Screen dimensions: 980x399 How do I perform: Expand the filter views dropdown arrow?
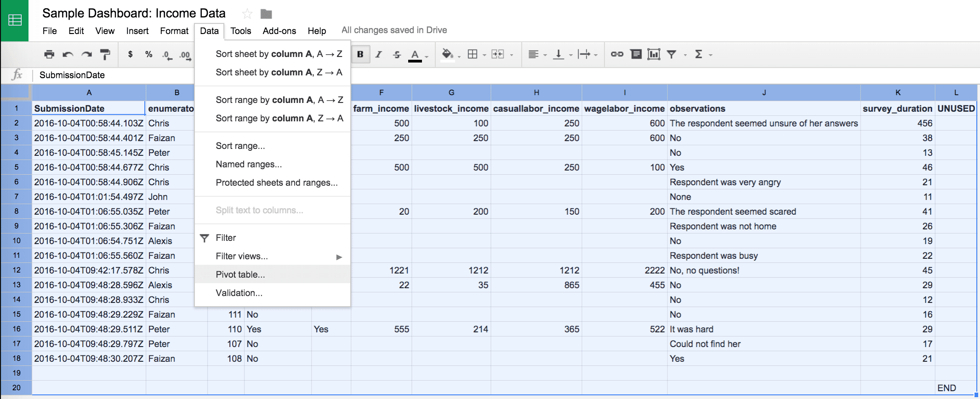(x=685, y=55)
